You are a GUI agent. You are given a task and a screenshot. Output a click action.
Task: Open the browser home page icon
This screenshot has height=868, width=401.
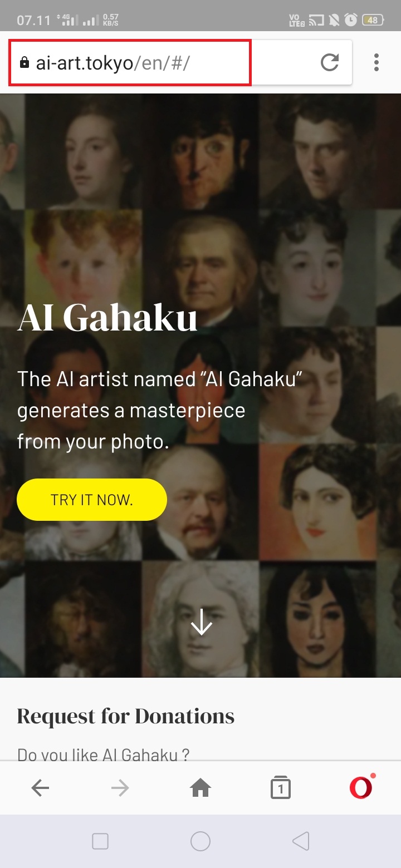[x=200, y=788]
